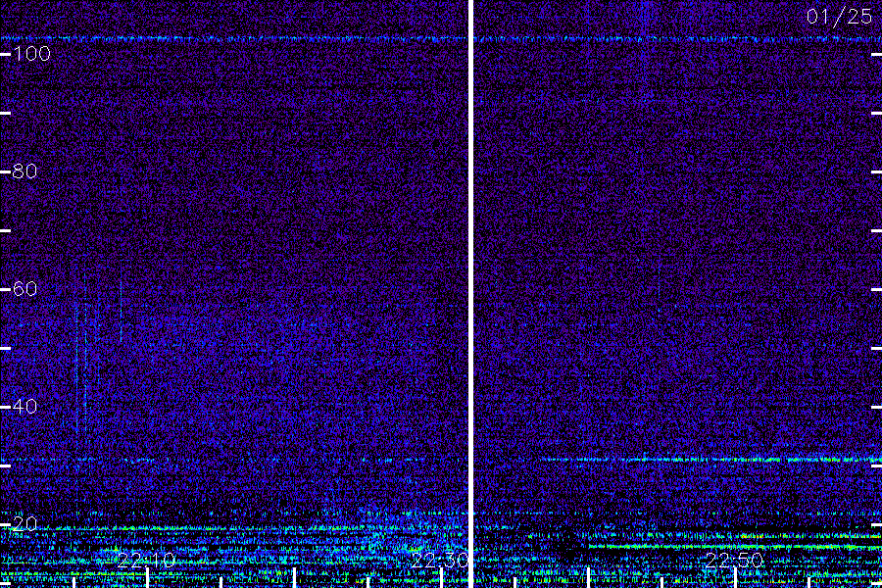Click the 01/25 date label

click(839, 17)
